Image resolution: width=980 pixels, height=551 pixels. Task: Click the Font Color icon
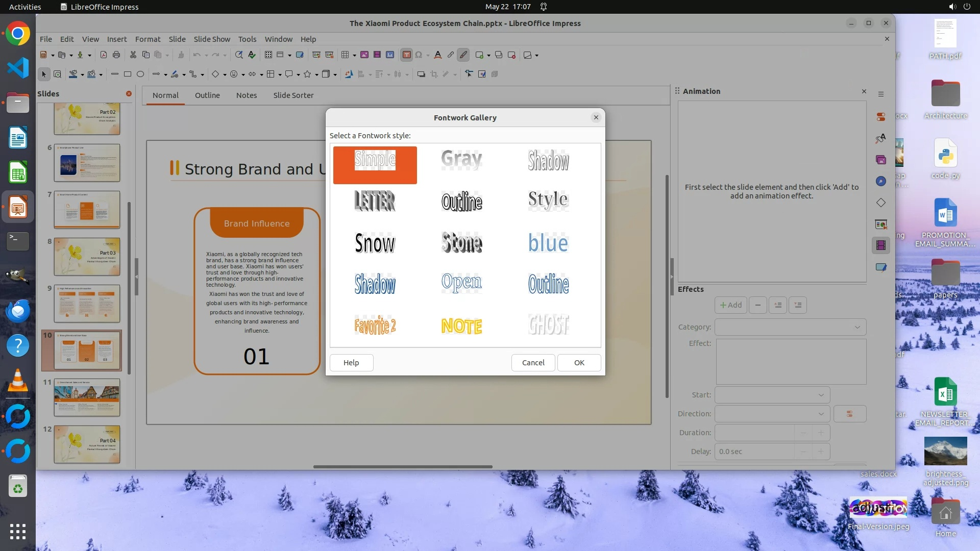pos(437,55)
